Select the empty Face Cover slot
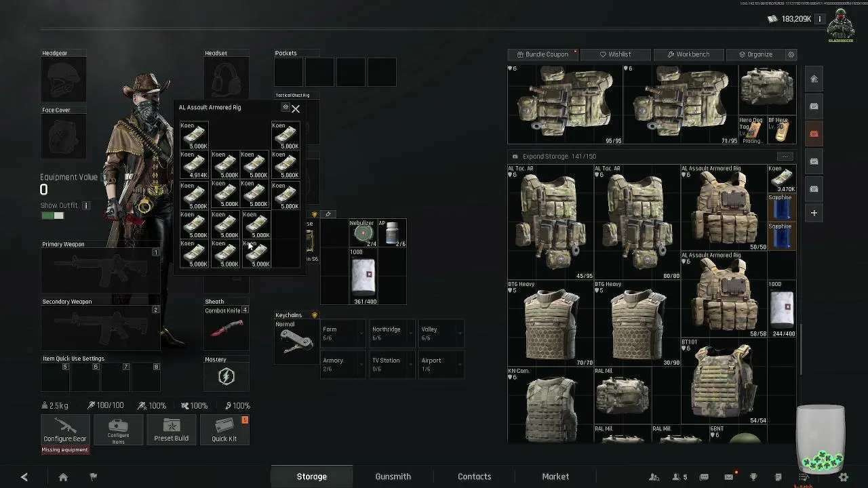The width and height of the screenshot is (868, 488). (x=64, y=137)
